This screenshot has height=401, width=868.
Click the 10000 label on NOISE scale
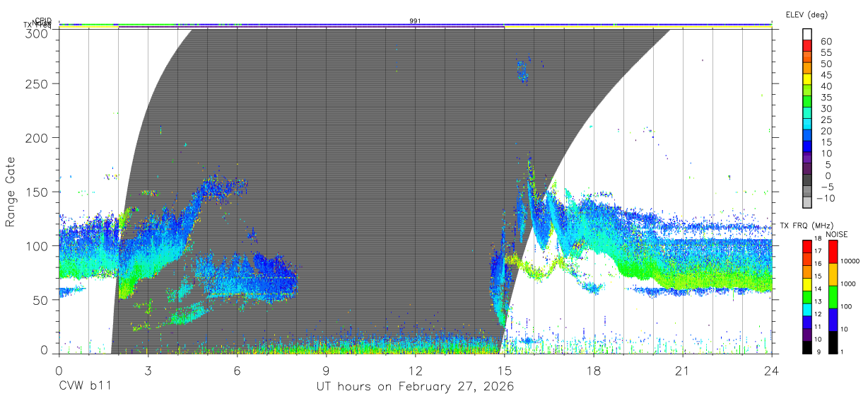[852, 262]
